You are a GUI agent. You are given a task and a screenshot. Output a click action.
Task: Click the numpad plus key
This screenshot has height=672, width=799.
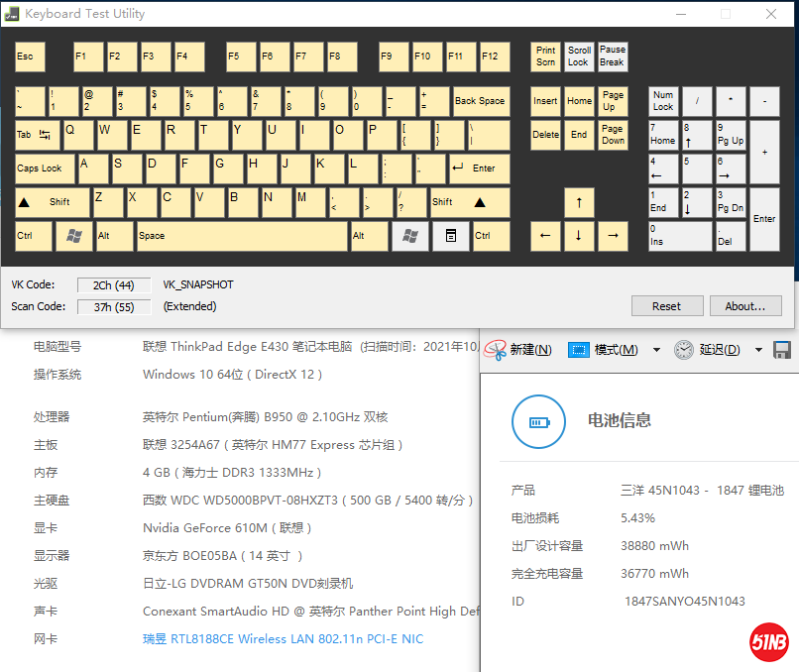tap(764, 152)
